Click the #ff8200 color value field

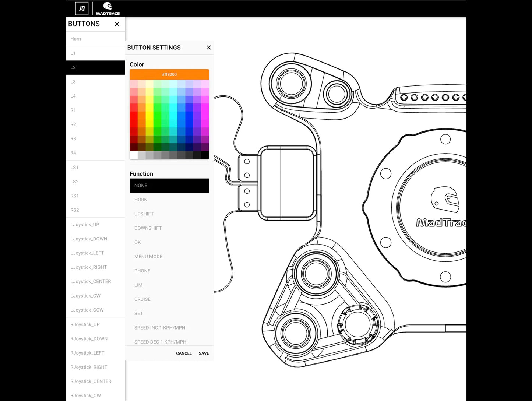169,74
